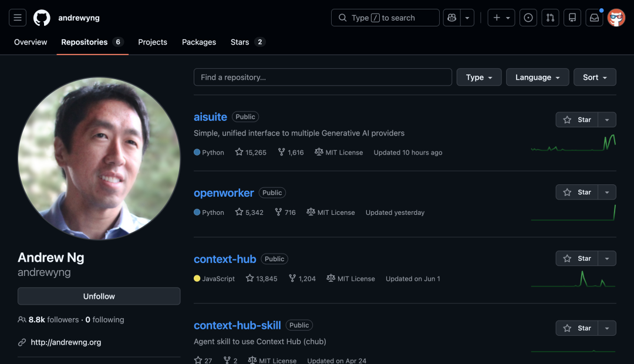634x364 pixels.
Task: Click aisuite activity sparkline graph
Action: 574,143
